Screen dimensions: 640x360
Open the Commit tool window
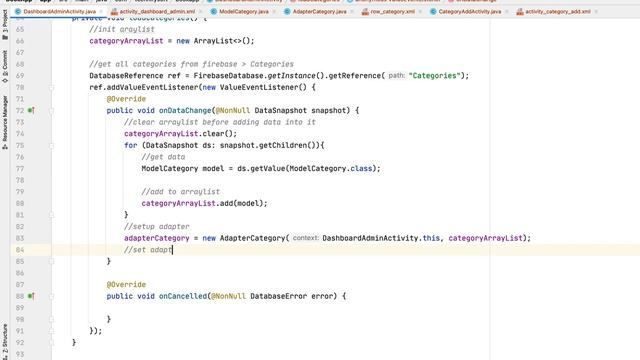(5, 67)
